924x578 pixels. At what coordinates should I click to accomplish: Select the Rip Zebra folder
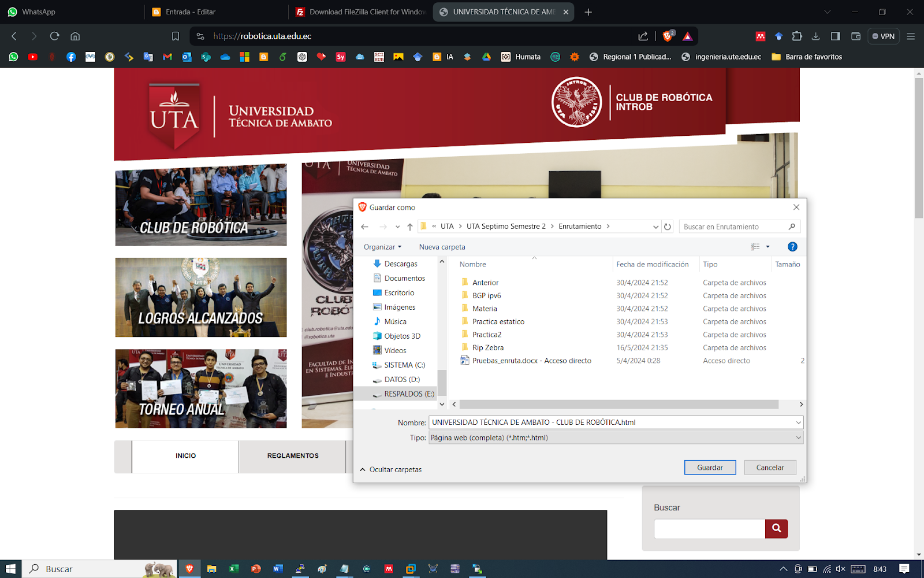(x=488, y=347)
